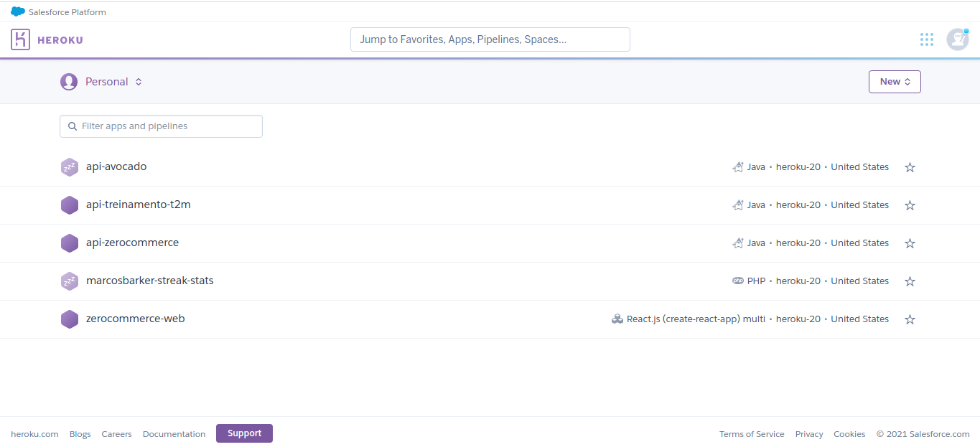Click the Personal account avatar icon

tap(69, 82)
